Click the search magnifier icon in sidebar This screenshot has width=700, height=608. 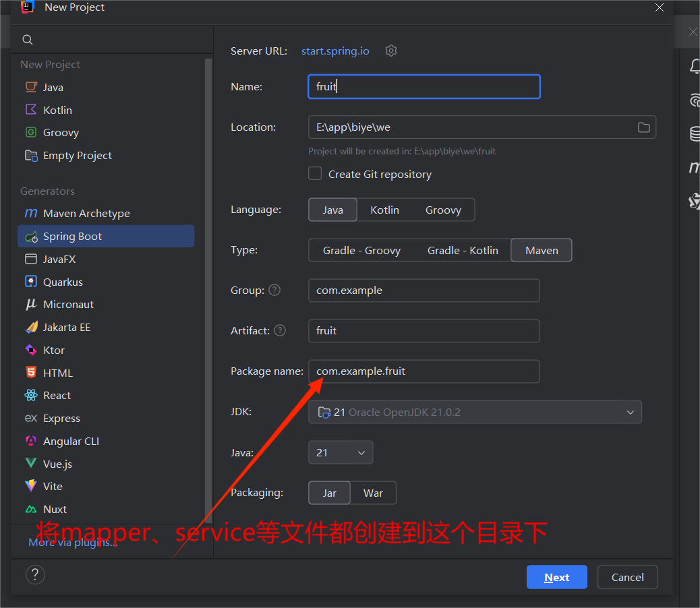pyautogui.click(x=28, y=40)
